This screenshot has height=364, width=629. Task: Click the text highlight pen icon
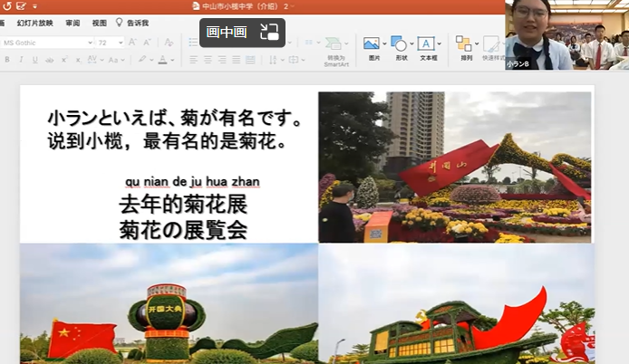(x=142, y=60)
